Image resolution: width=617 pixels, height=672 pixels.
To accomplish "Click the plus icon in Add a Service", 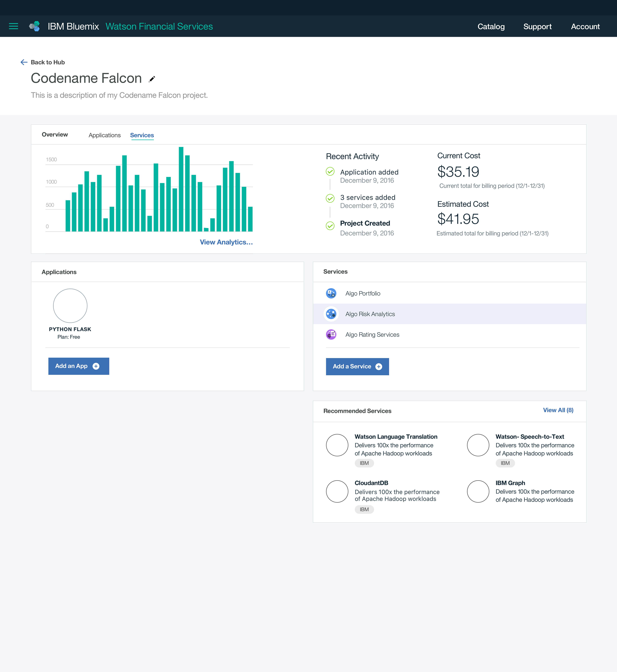I will [x=379, y=367].
